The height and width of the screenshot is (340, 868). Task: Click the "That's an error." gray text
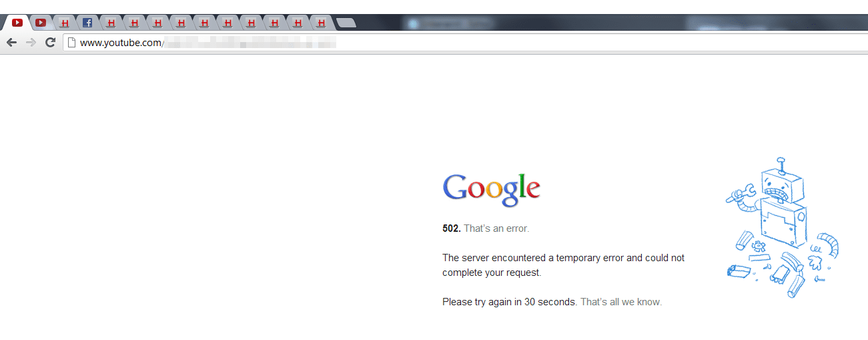coord(496,228)
